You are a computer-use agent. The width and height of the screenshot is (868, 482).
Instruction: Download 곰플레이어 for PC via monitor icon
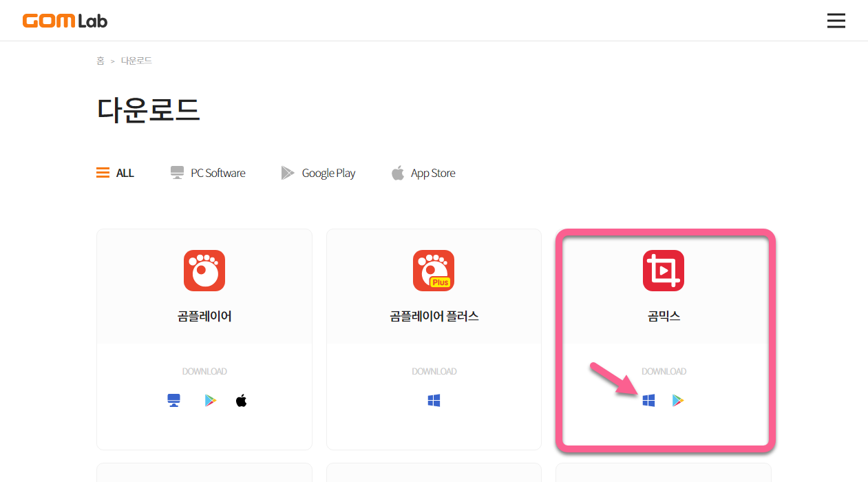pos(174,401)
